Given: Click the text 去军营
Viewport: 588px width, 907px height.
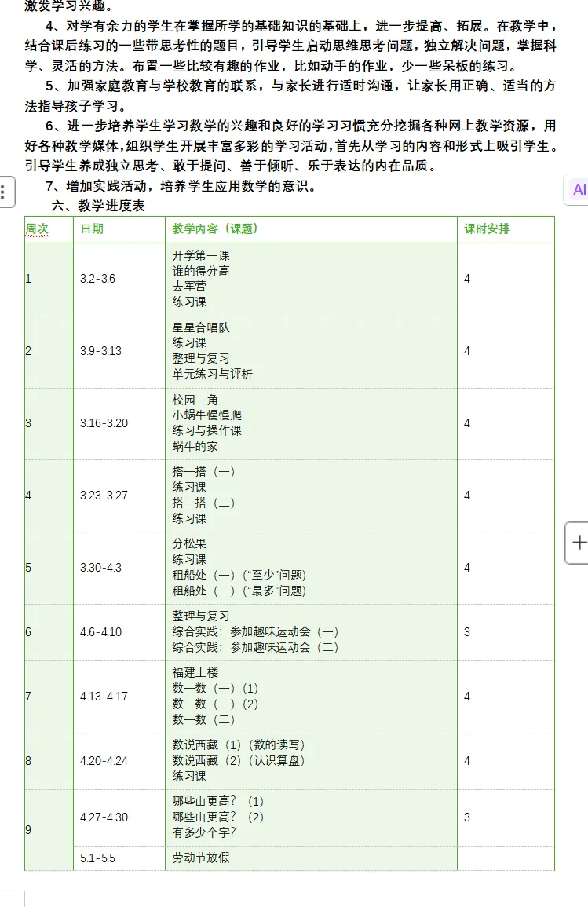Looking at the screenshot, I should point(189,287).
